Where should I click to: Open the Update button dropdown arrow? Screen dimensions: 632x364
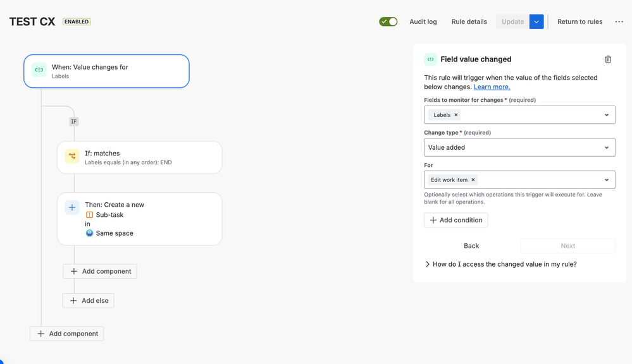coord(536,21)
